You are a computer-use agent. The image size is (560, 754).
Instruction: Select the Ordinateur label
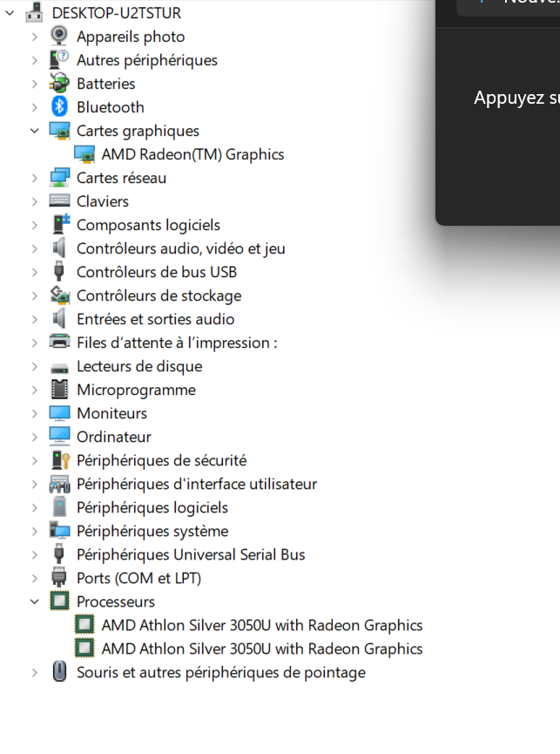coord(114,437)
